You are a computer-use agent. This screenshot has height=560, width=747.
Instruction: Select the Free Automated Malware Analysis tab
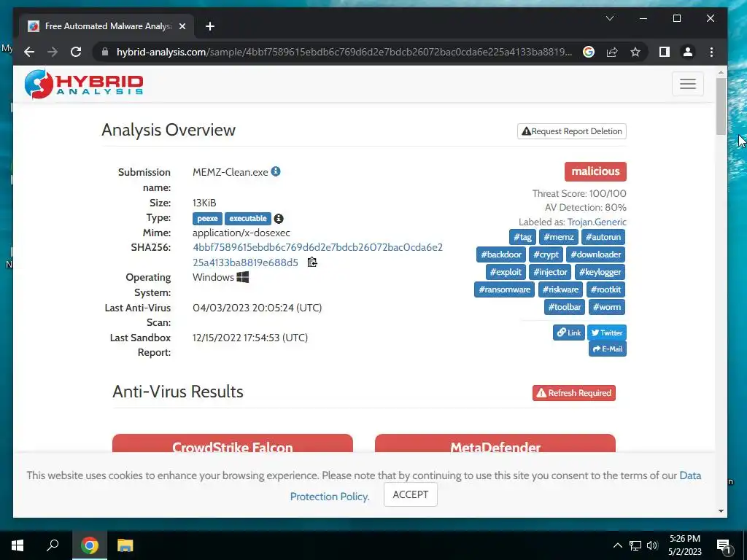107,26
